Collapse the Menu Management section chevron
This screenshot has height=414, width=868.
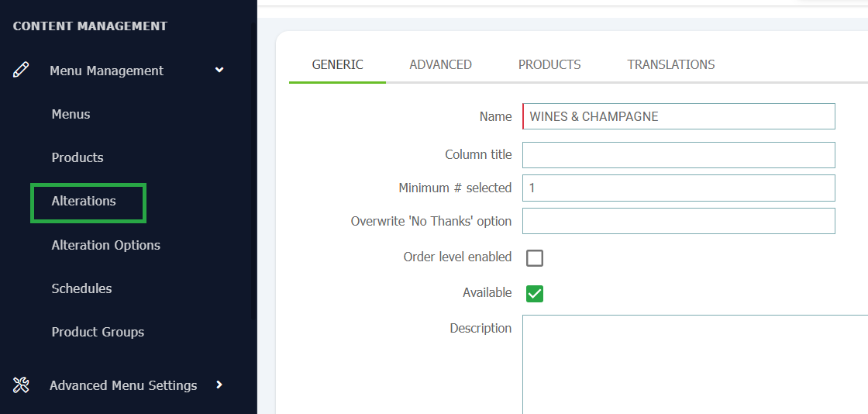click(219, 71)
